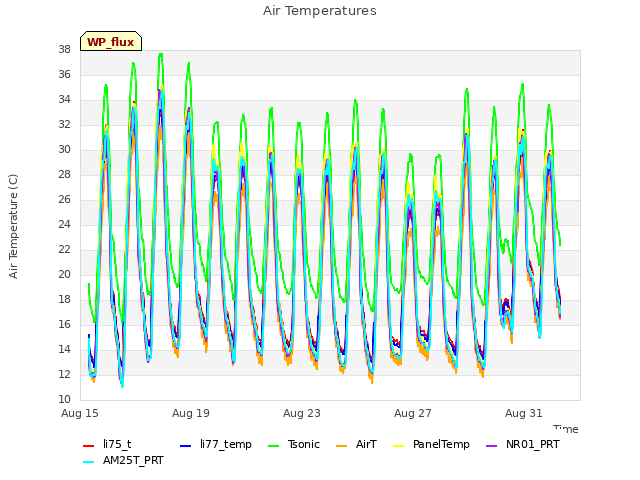Image resolution: width=640 pixels, height=480 pixels.
Task: Toggle the li75_t legend entry
Action: (x=107, y=444)
